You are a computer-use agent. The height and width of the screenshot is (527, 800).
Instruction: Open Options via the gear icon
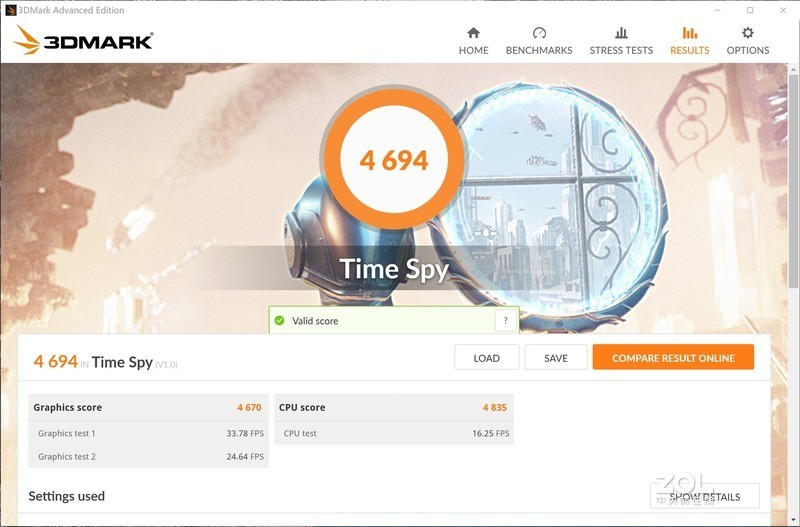747,33
